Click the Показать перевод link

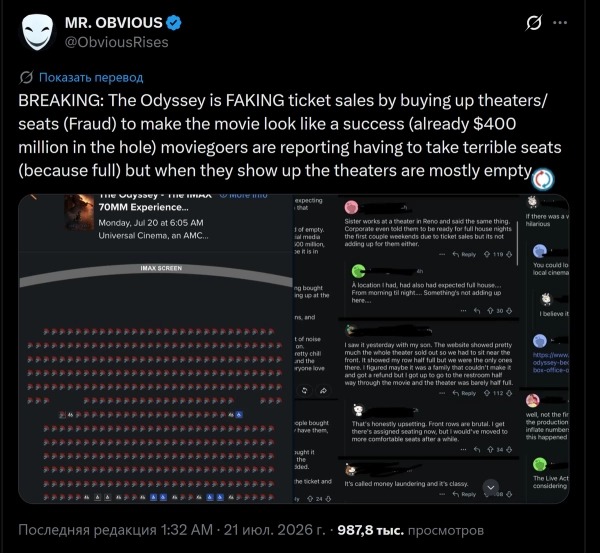(91, 77)
